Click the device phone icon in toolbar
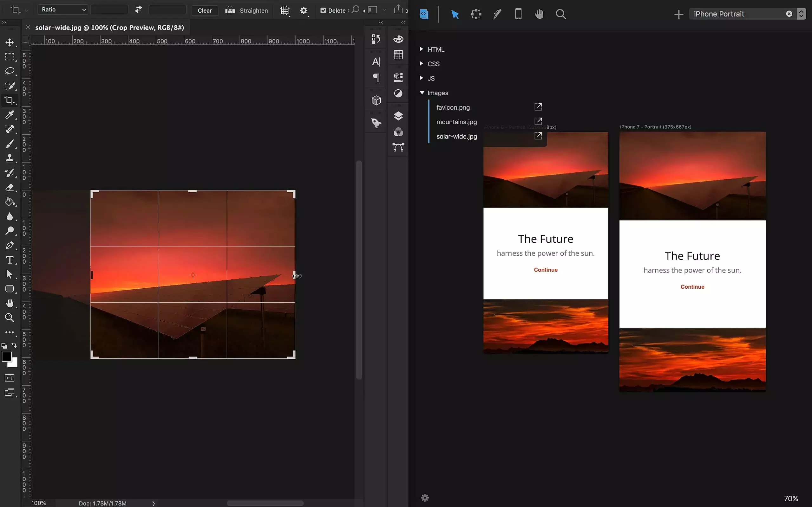 pos(518,14)
